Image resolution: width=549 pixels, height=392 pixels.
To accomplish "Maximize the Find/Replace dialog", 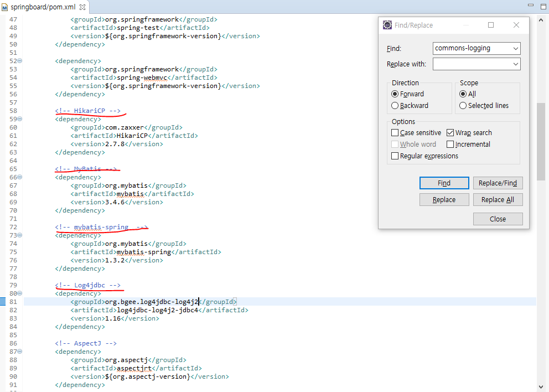I will [491, 25].
